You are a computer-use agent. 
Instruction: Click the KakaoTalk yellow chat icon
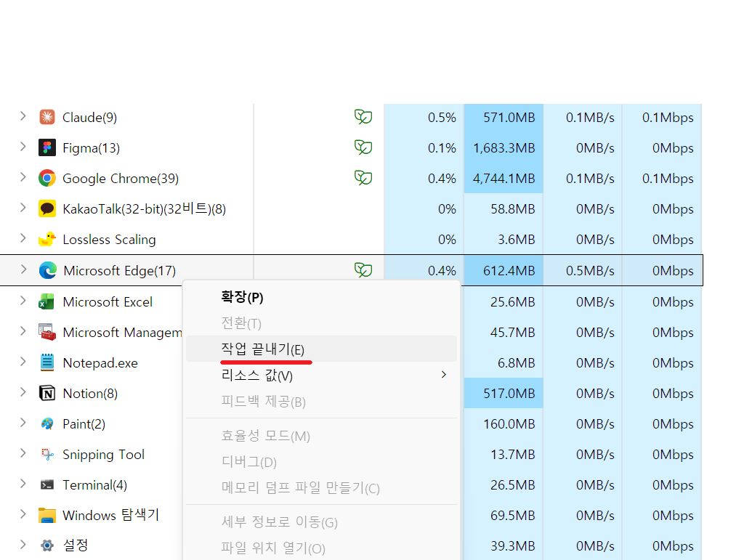(47, 208)
